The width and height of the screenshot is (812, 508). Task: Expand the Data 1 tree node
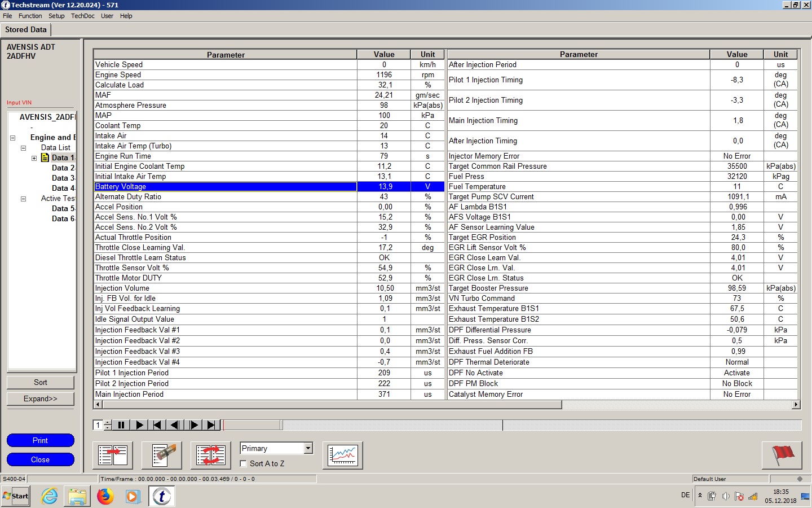(34, 158)
